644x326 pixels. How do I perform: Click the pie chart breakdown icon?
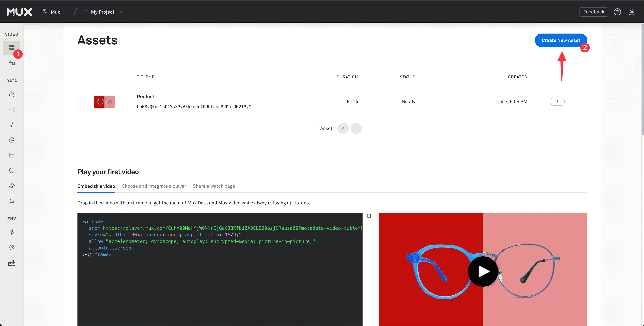point(12,140)
